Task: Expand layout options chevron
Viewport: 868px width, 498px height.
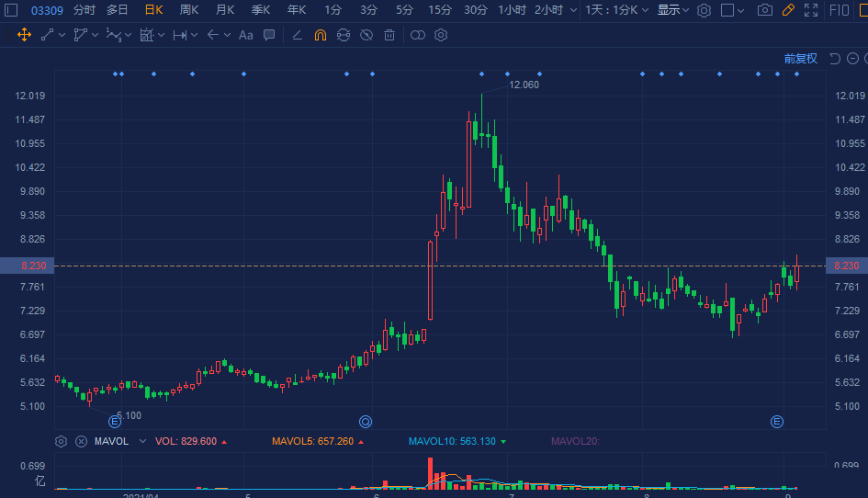Action: 740,10
